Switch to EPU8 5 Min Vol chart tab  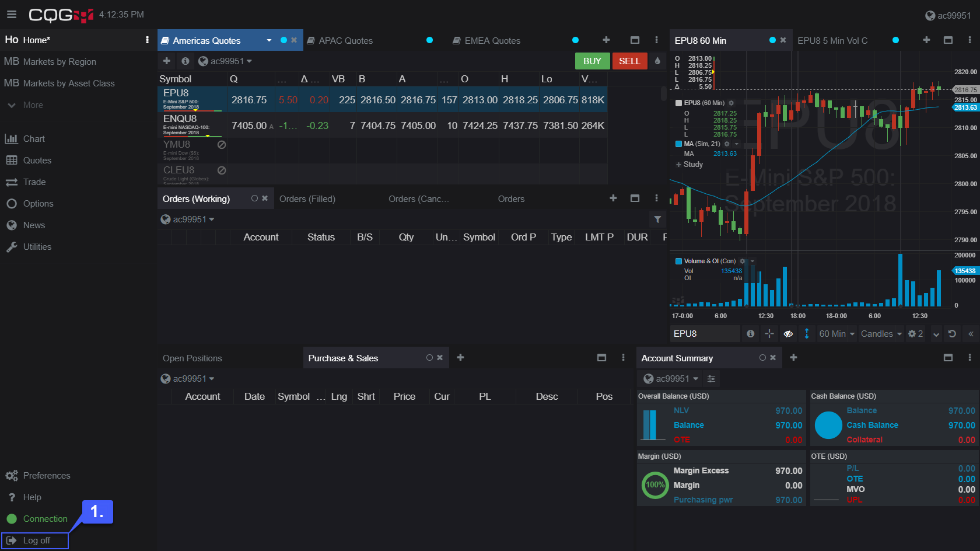pos(832,40)
